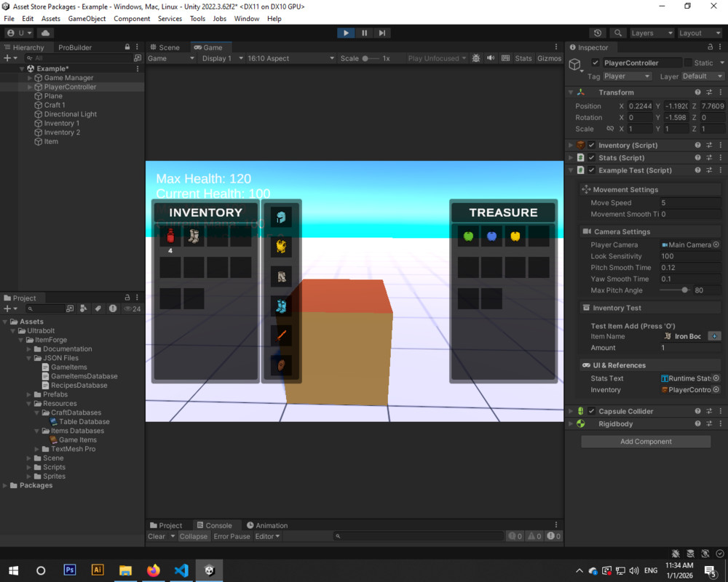Click the Add Component button
728x582 pixels.
click(x=645, y=442)
